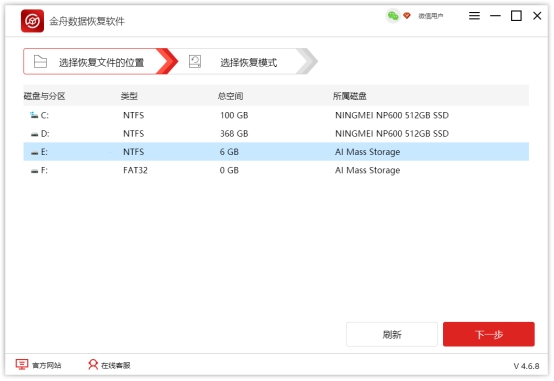The image size is (554, 381).
Task: Select the D: partition row label
Action: pyautogui.click(x=45, y=134)
